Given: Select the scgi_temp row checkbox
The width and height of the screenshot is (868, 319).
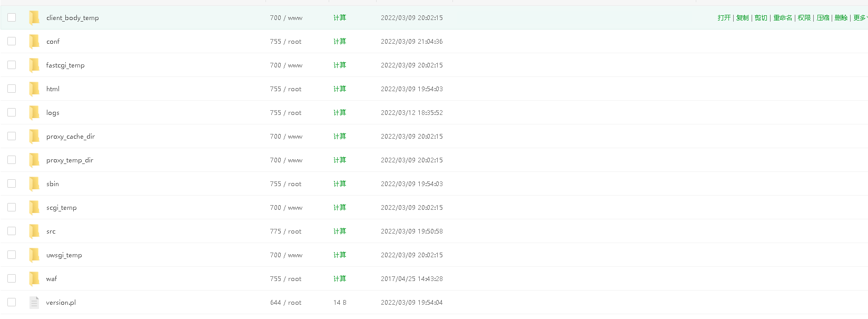Looking at the screenshot, I should [x=12, y=207].
